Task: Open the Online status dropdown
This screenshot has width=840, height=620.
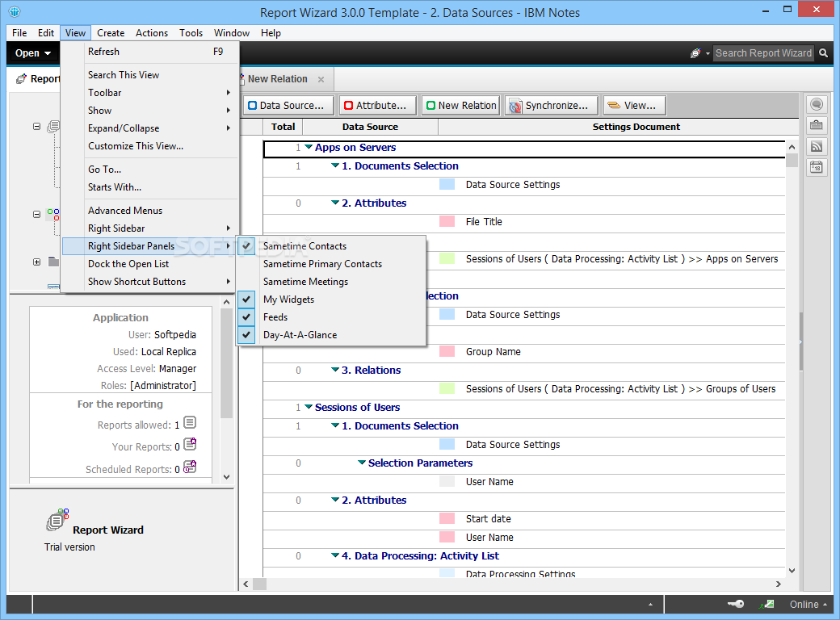Action: [x=808, y=604]
